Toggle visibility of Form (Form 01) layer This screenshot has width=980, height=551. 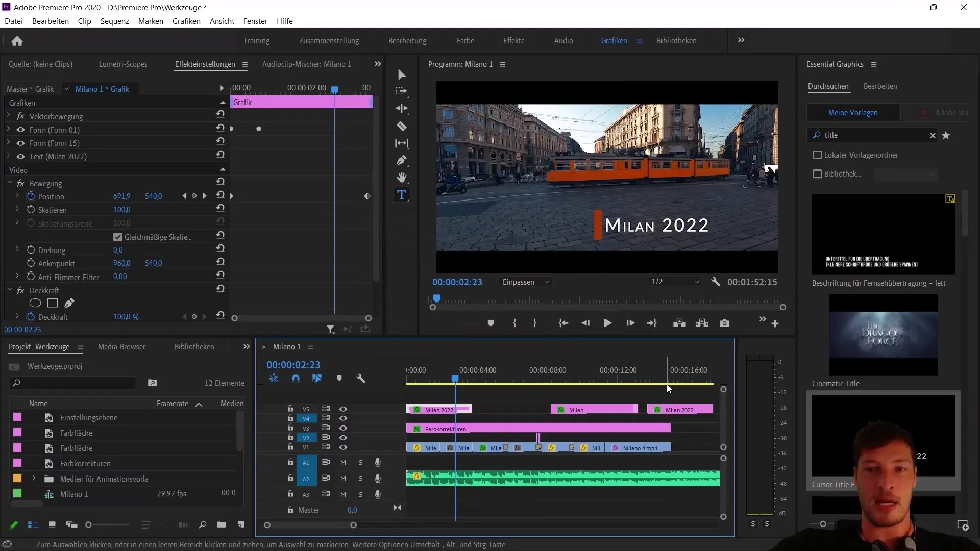click(x=20, y=129)
